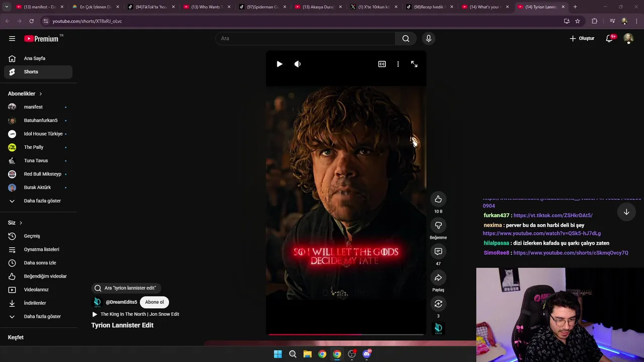Like the short with thumbs up
Image resolution: width=644 pixels, height=362 pixels.
click(x=438, y=199)
